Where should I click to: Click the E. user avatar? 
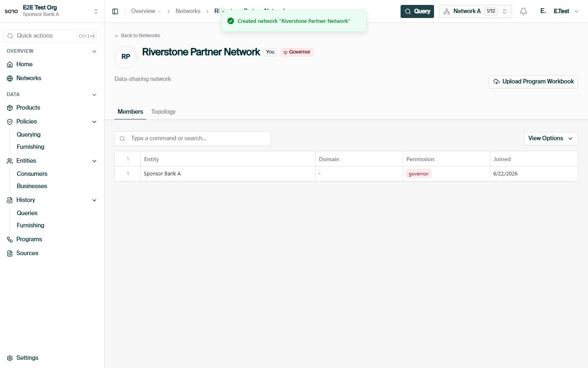pos(543,11)
